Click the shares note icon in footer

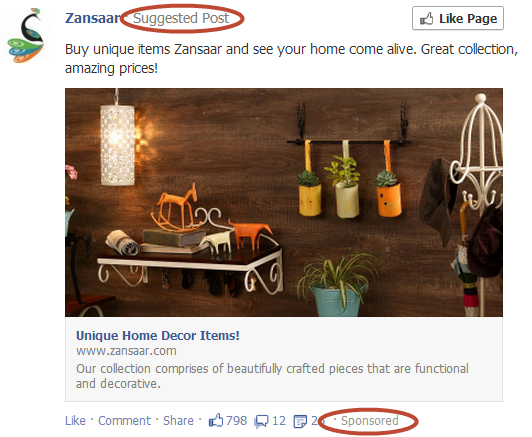(300, 421)
